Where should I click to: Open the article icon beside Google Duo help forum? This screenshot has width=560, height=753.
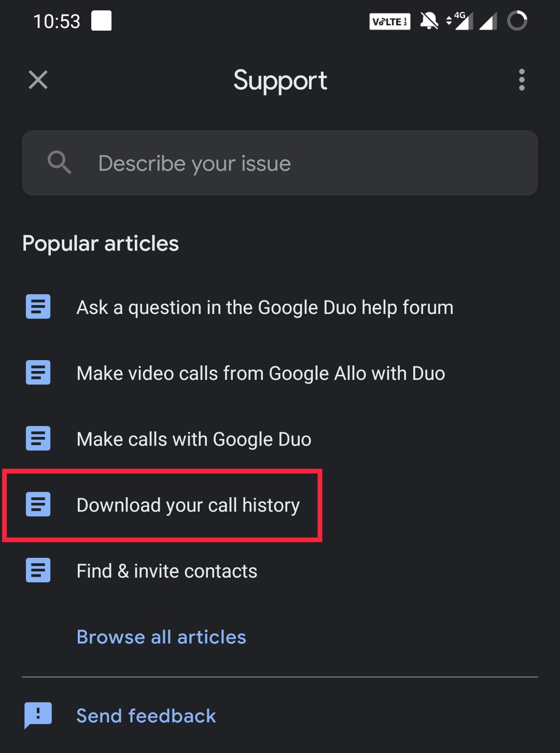(x=37, y=307)
